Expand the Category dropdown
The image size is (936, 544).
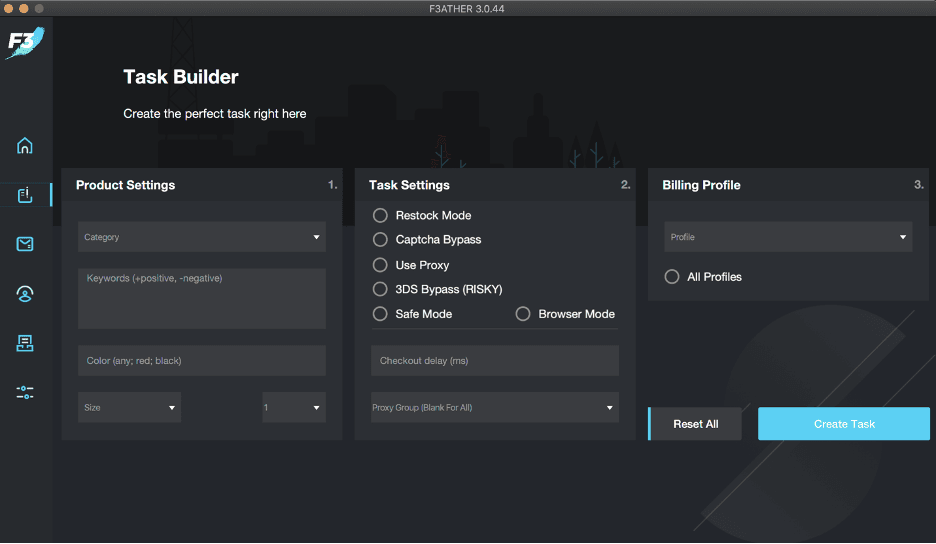(x=202, y=237)
